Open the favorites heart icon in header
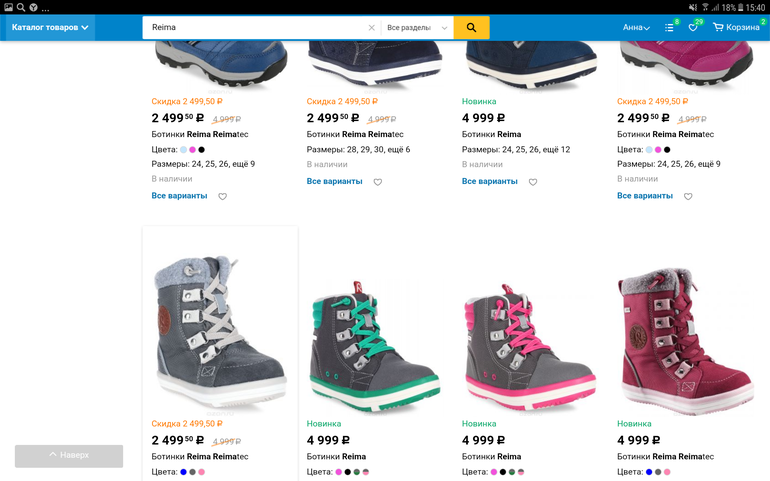This screenshot has width=770, height=481. [x=693, y=28]
